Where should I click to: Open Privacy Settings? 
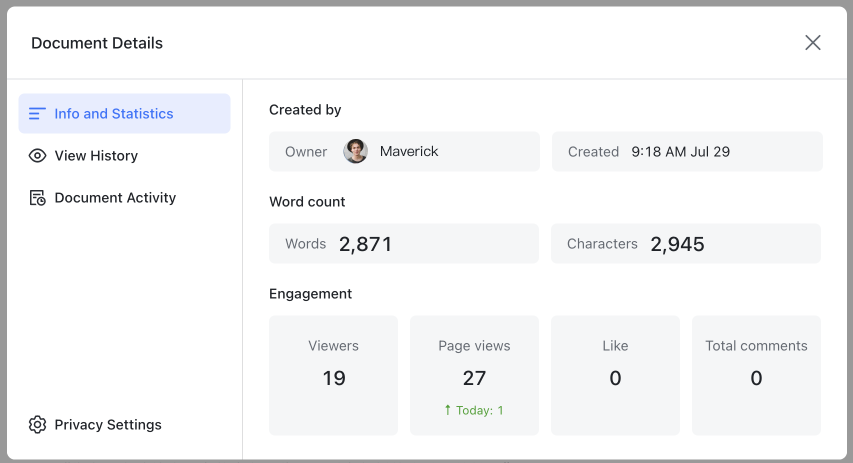(x=108, y=425)
